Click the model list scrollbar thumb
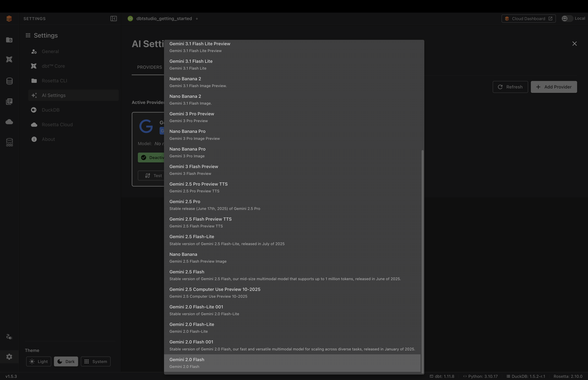 point(422,262)
